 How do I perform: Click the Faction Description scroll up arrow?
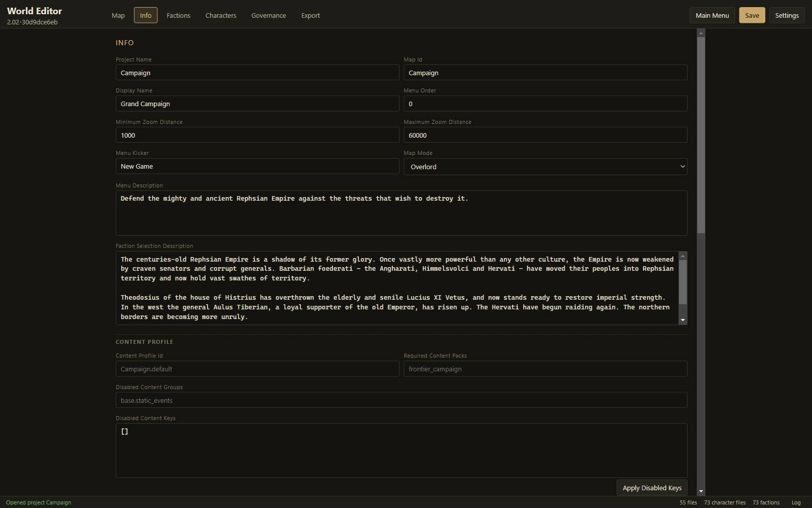pyautogui.click(x=683, y=256)
